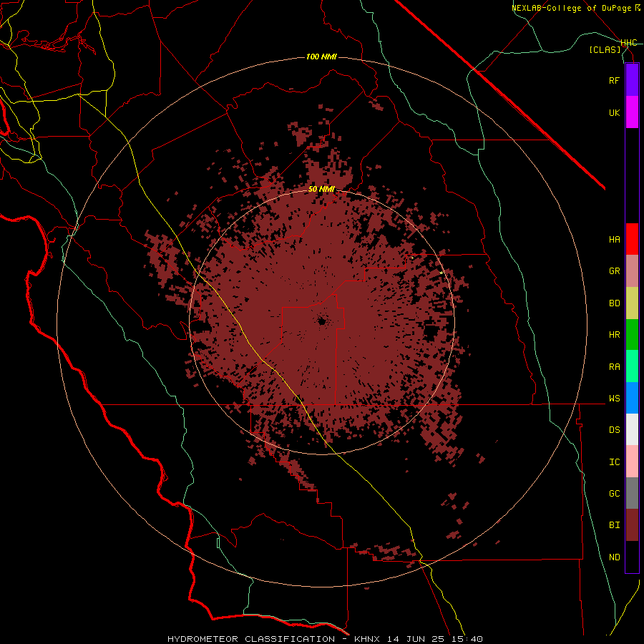
Task: Click the RA legend label
Action: pos(615,367)
